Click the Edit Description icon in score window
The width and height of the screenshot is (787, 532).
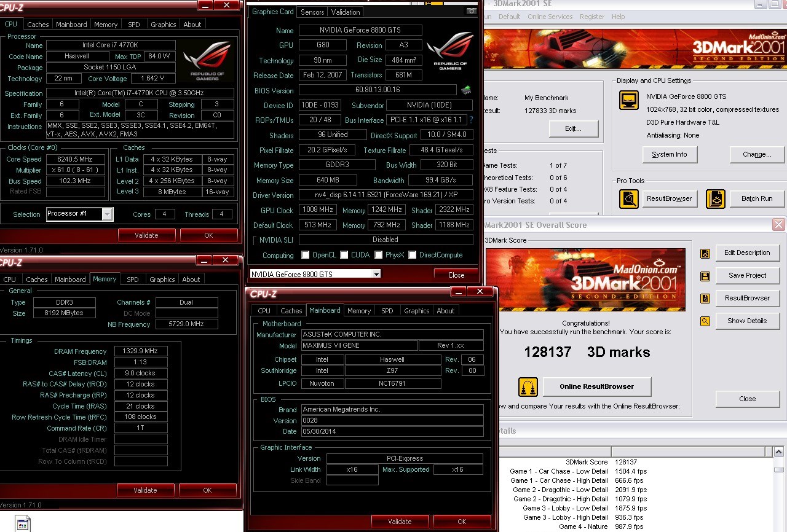(705, 253)
